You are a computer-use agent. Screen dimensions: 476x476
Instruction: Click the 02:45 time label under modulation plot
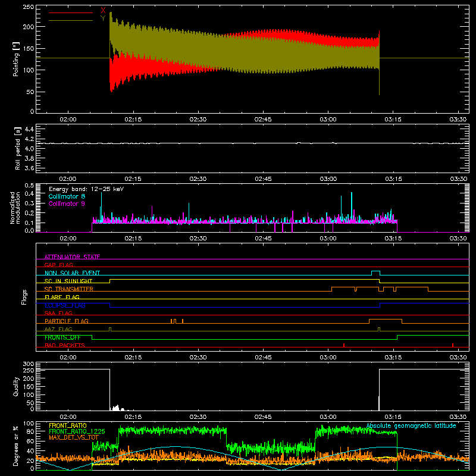point(263,239)
